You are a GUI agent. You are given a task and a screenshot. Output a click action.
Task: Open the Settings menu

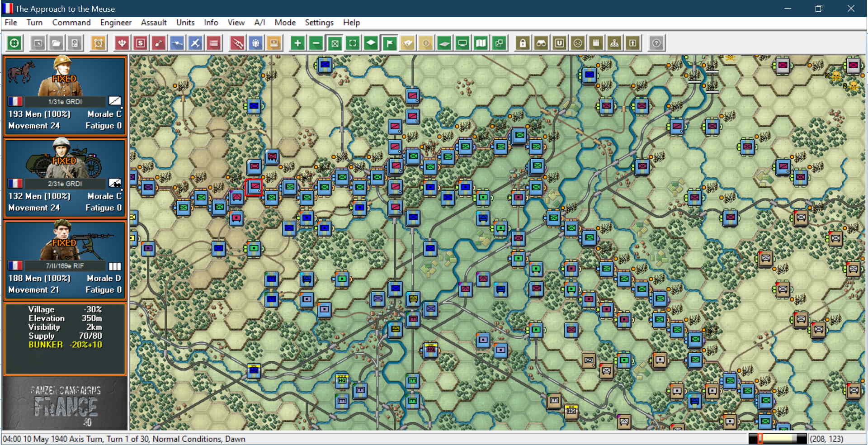[x=319, y=23]
